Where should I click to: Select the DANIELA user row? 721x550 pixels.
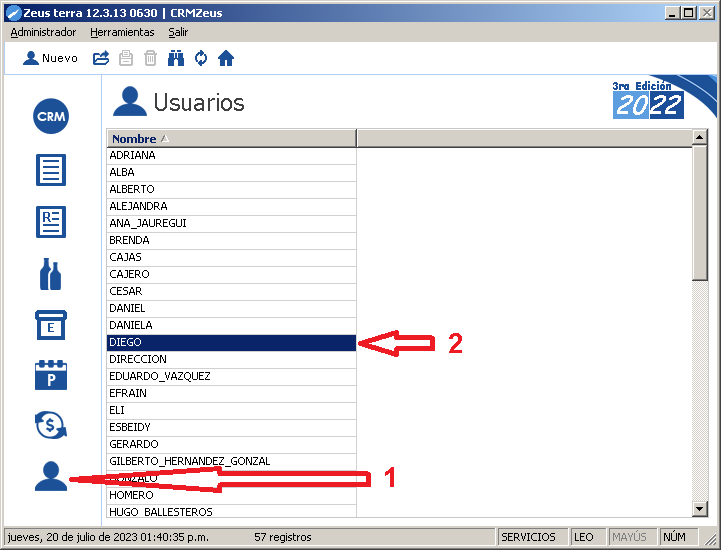232,326
